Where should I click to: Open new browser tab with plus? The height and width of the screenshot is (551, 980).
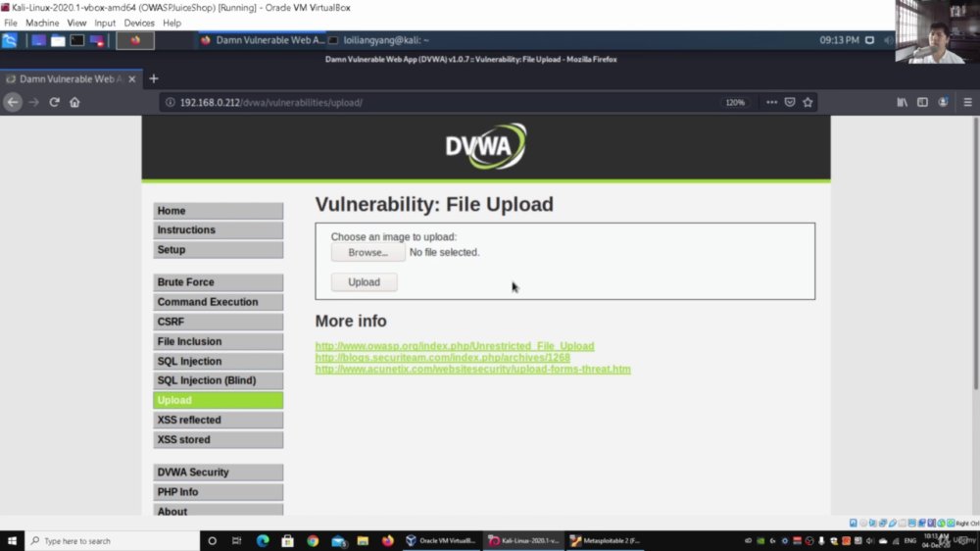tap(154, 78)
